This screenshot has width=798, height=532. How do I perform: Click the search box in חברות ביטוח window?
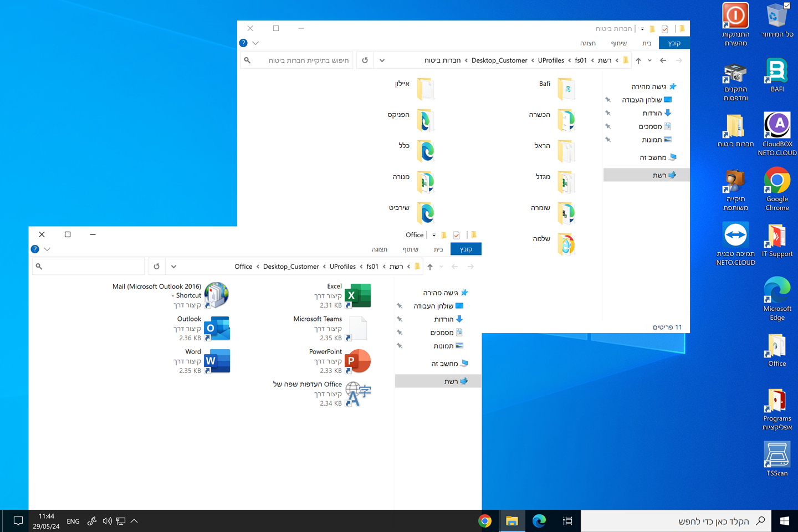(302, 60)
